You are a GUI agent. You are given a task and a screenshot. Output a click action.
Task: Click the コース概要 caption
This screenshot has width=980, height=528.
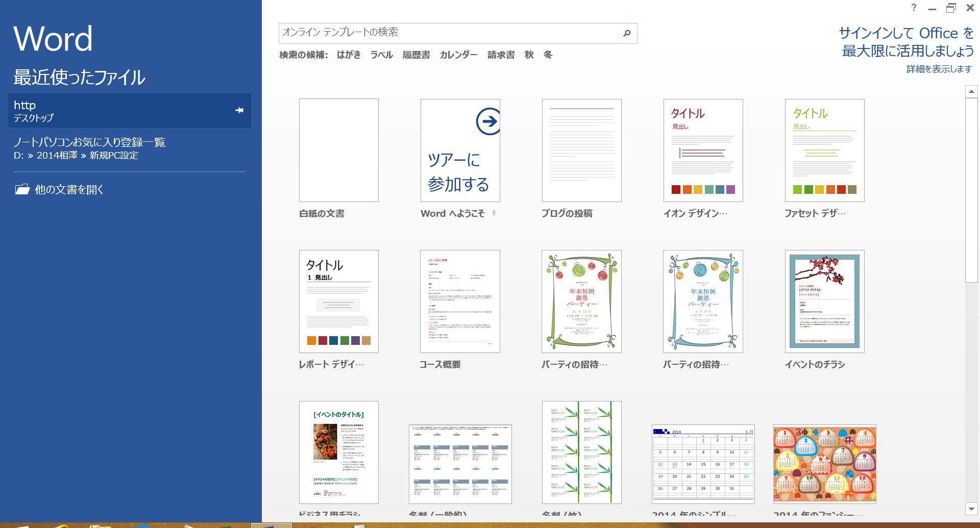pos(440,364)
